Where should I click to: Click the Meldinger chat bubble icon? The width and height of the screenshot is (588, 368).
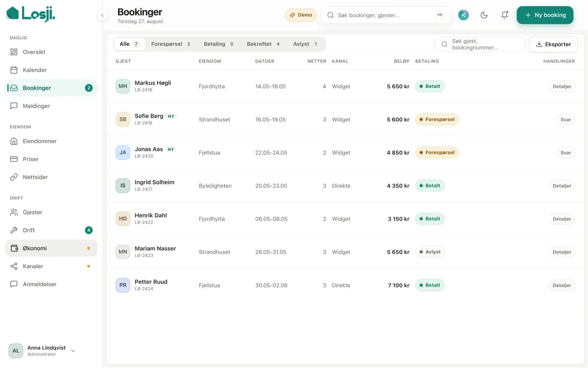[x=14, y=106]
